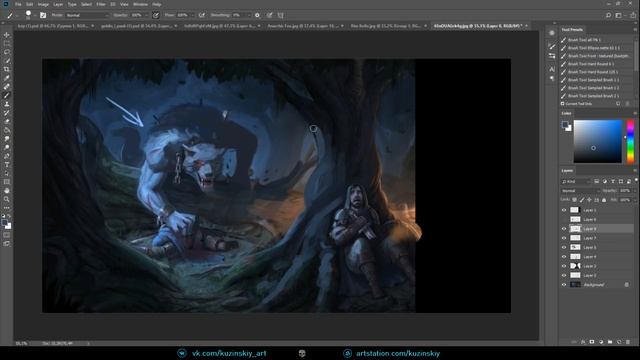Select the Lasso tool
This screenshot has width=640, height=360.
(7, 52)
